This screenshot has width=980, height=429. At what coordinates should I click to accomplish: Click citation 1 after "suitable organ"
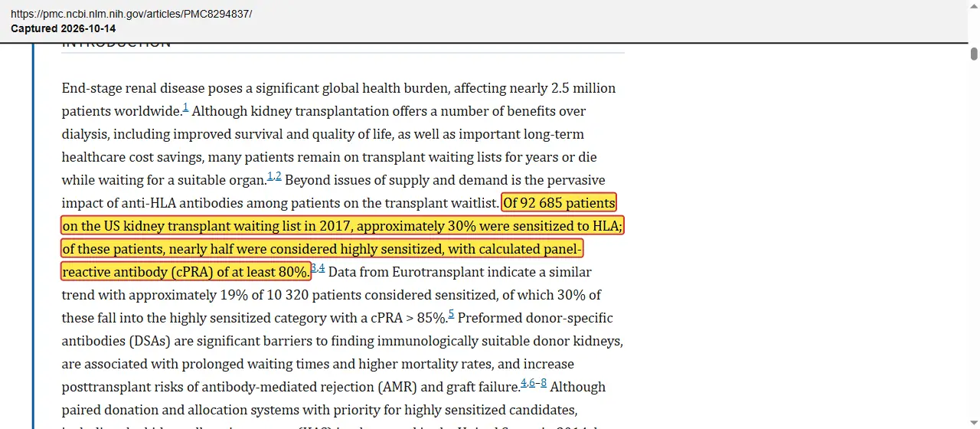pyautogui.click(x=270, y=177)
